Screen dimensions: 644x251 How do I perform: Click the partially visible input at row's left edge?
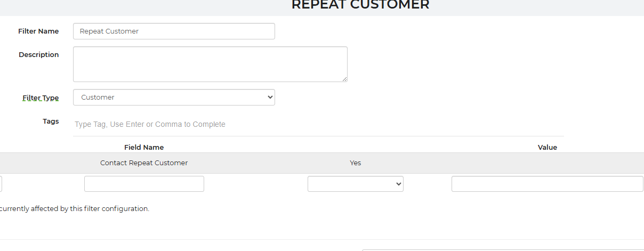tap(1, 184)
